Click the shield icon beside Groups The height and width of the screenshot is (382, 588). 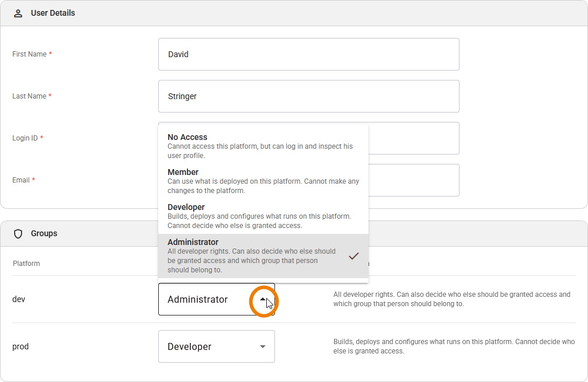(18, 234)
